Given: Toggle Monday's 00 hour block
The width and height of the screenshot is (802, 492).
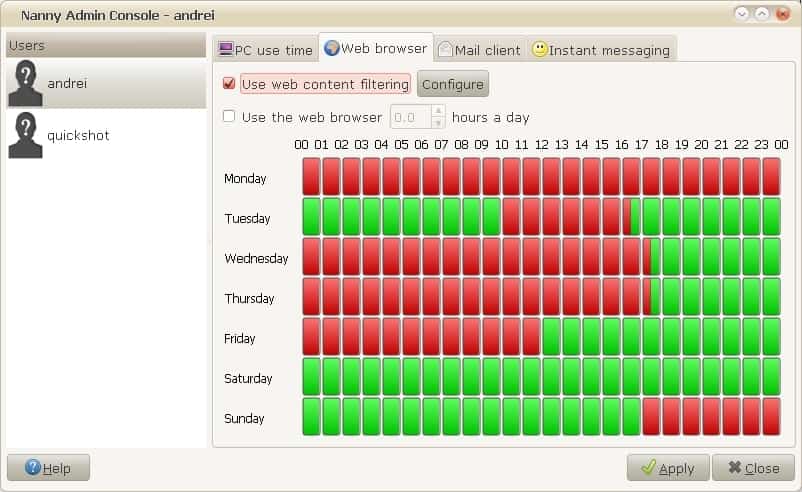Looking at the screenshot, I should [x=311, y=177].
